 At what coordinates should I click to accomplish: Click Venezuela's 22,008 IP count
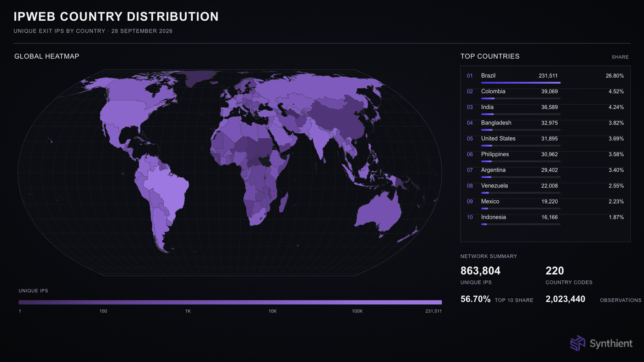click(x=550, y=186)
